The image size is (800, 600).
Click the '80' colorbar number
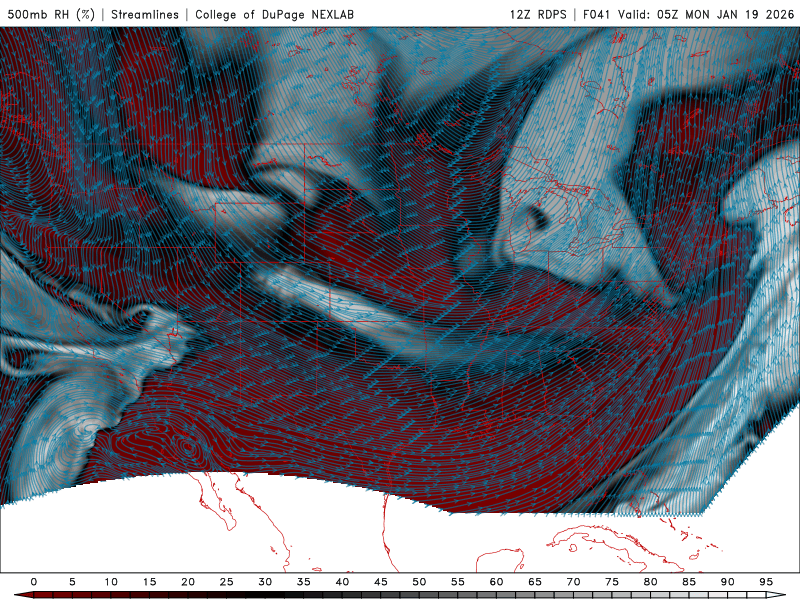650,582
